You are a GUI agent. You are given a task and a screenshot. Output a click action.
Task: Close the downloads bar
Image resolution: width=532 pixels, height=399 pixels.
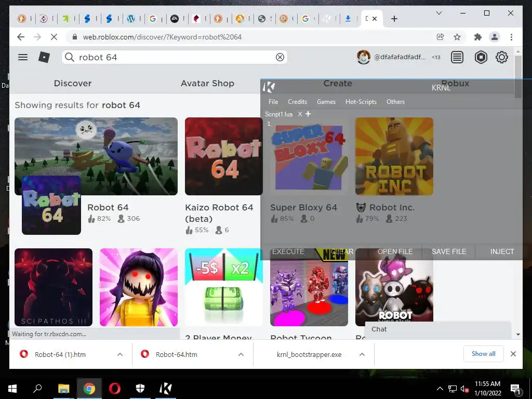(x=513, y=354)
